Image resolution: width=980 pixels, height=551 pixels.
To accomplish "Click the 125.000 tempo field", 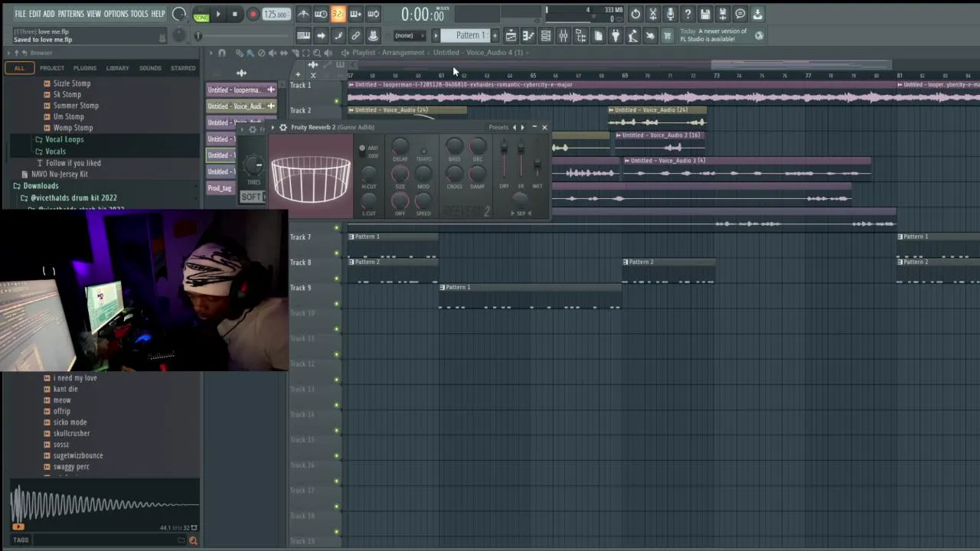I will click(276, 15).
